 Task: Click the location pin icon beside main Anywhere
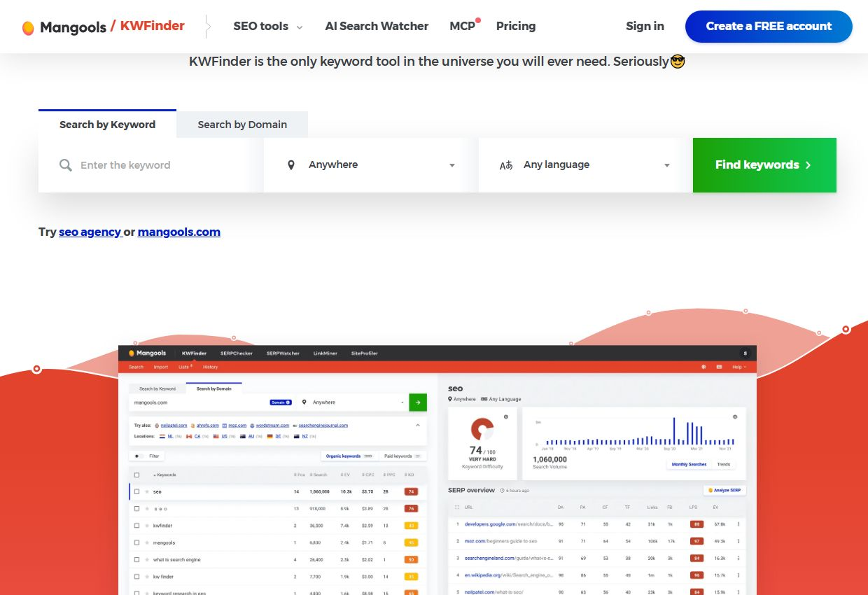[291, 165]
